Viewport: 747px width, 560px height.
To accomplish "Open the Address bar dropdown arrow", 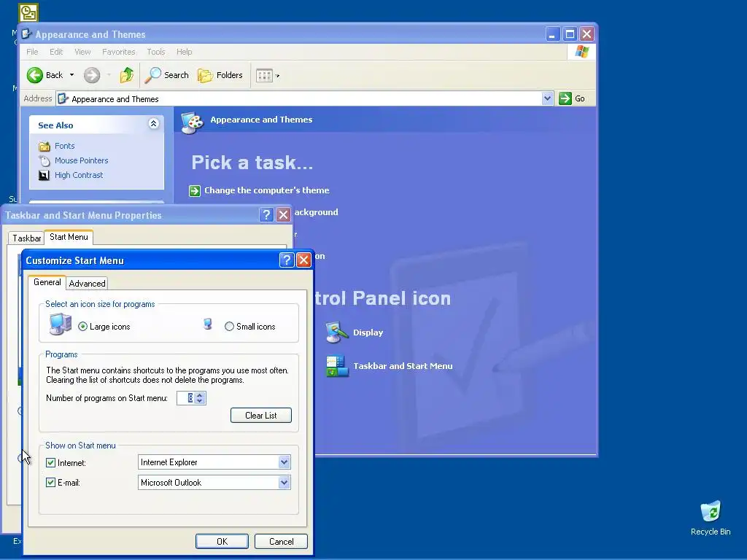I will tap(547, 98).
